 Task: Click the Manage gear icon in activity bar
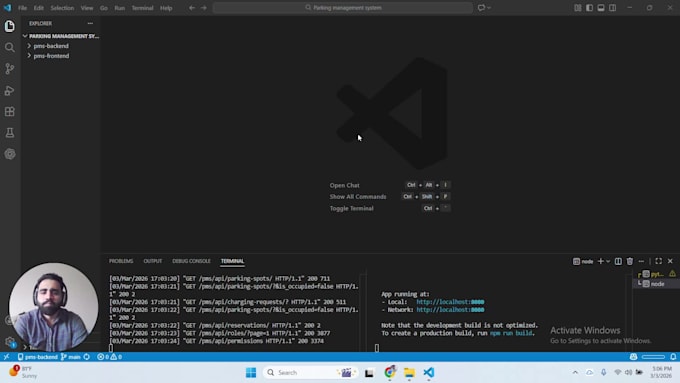(x=10, y=342)
